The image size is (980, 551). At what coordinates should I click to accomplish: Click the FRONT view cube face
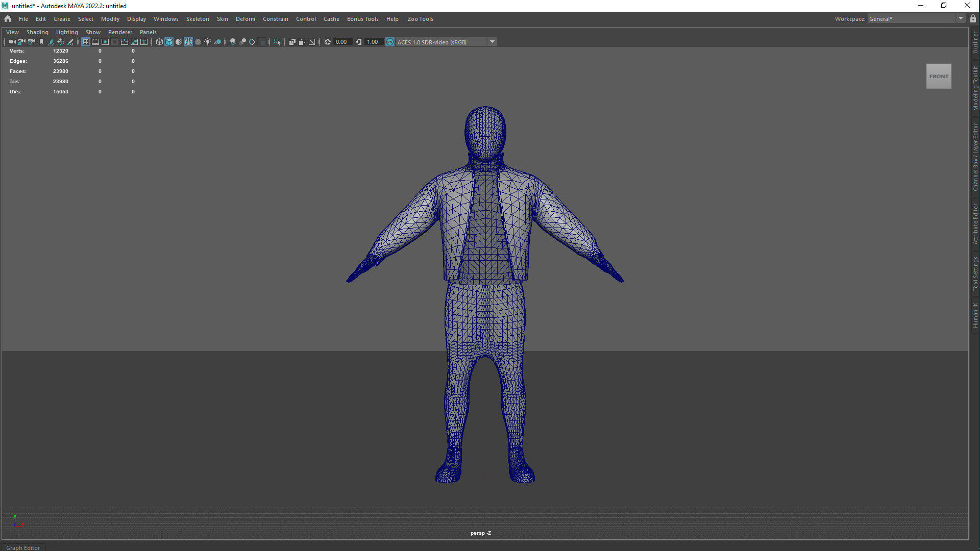(x=938, y=76)
